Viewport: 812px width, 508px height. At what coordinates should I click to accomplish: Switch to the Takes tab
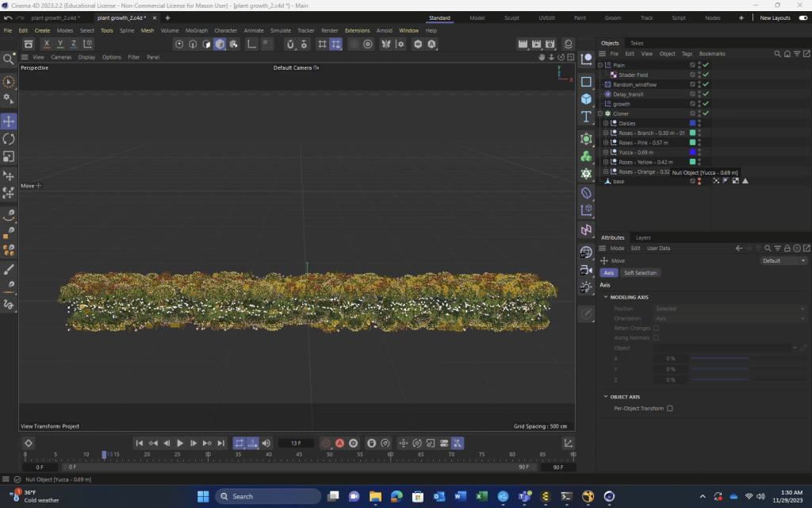pyautogui.click(x=637, y=43)
